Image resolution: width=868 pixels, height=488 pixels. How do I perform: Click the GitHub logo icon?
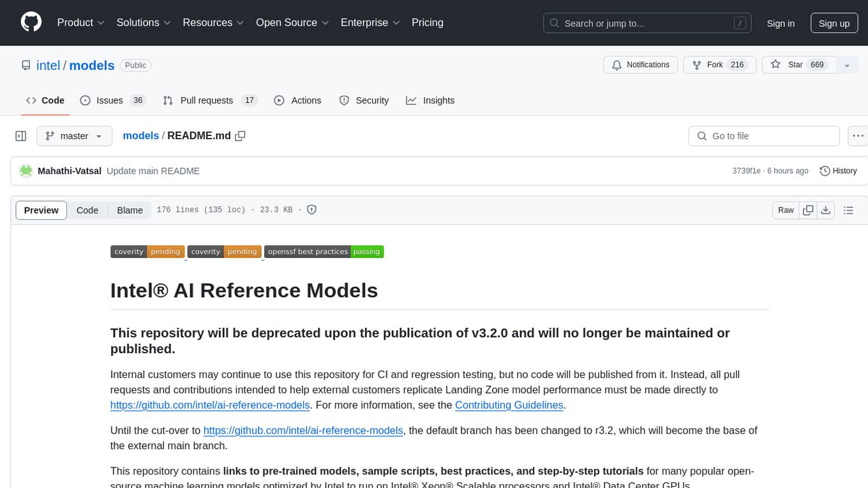point(31,22)
